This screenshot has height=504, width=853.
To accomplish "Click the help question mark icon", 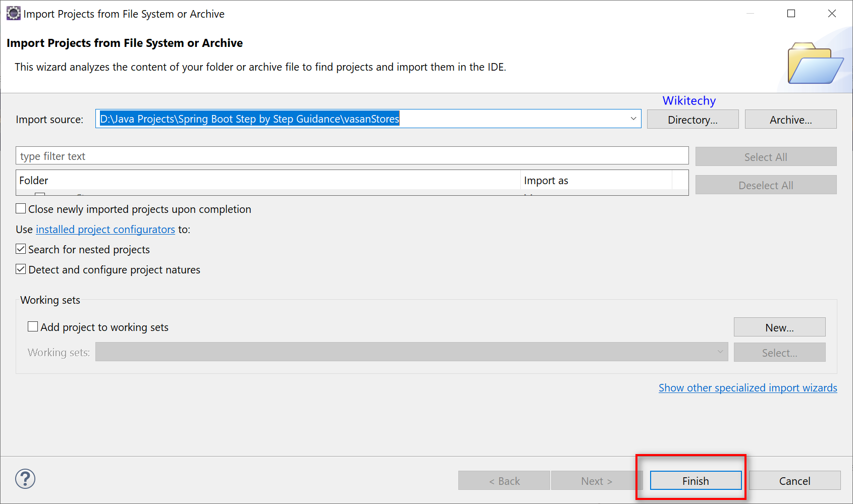I will tap(25, 479).
